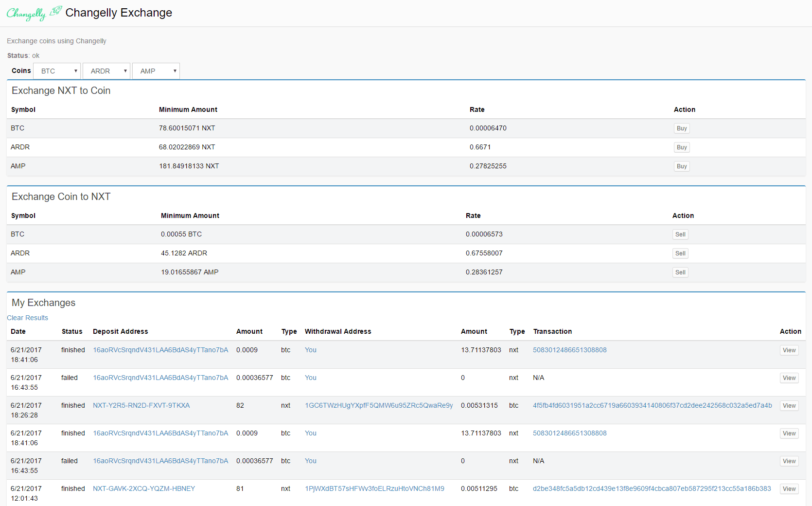
Task: Open the ARDR coin dropdown
Action: coord(106,71)
